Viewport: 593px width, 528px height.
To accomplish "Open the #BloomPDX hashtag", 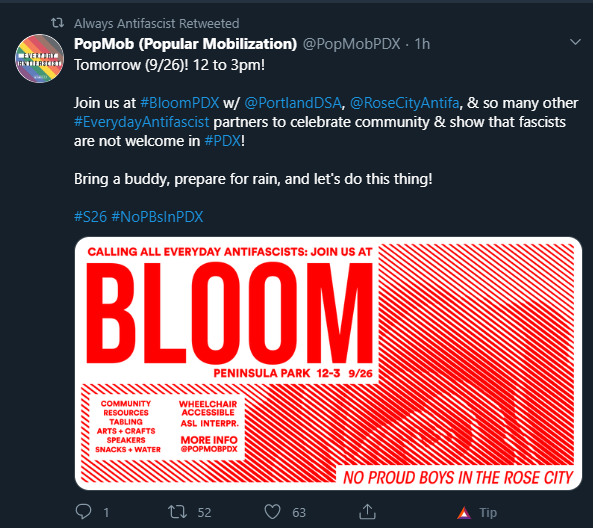I will point(180,103).
